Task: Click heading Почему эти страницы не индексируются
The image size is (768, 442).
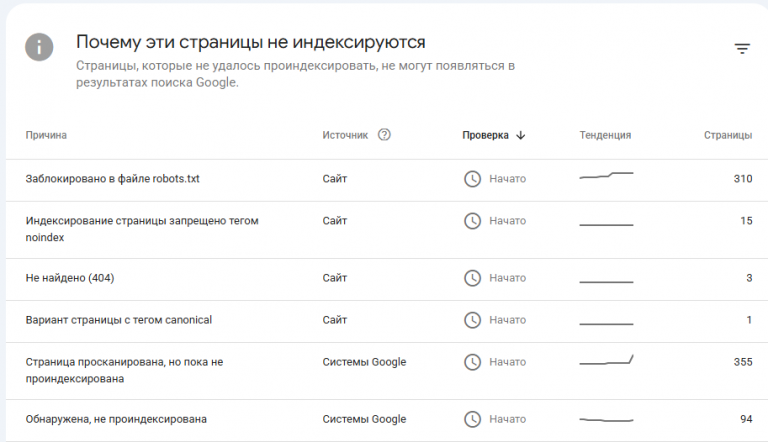Action: pos(250,42)
